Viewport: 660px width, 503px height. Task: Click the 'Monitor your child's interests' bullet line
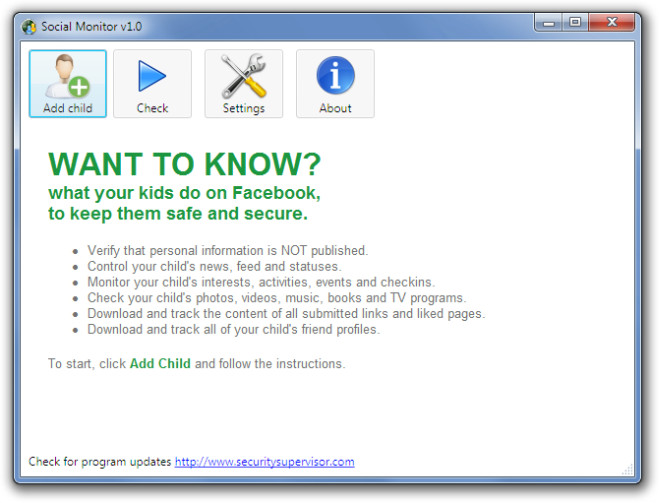click(x=261, y=282)
